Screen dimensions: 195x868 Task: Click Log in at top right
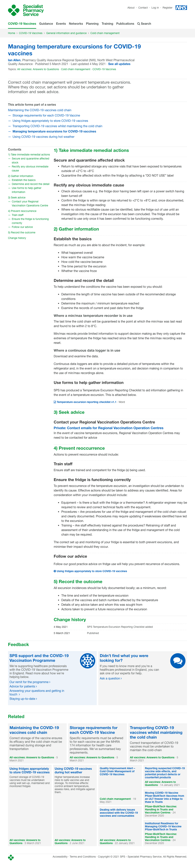coord(155,8)
